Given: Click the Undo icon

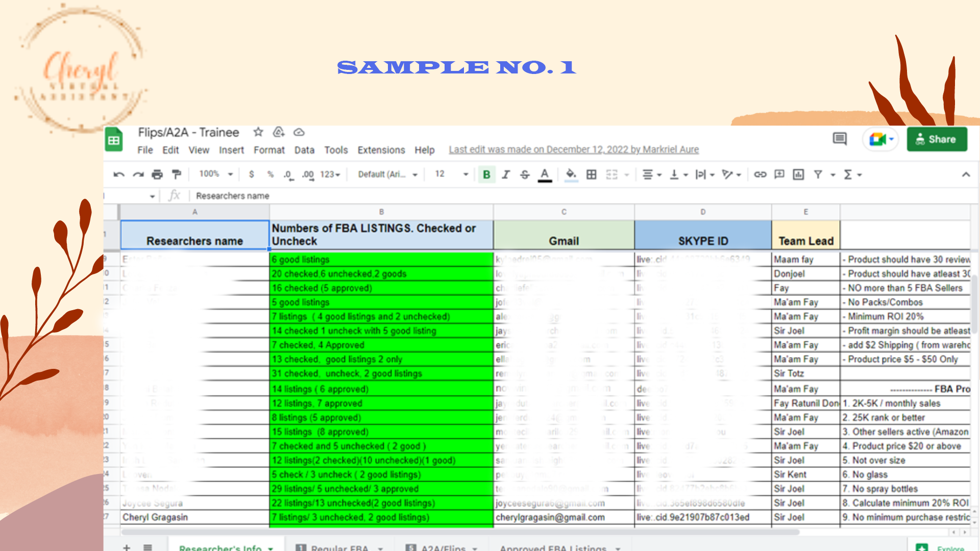Looking at the screenshot, I should [119, 174].
